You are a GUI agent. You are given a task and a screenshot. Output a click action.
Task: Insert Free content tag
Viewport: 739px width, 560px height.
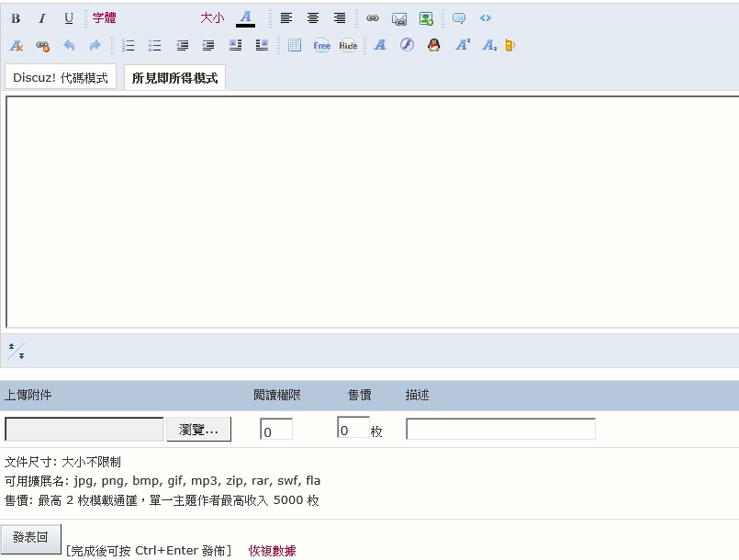click(x=321, y=45)
